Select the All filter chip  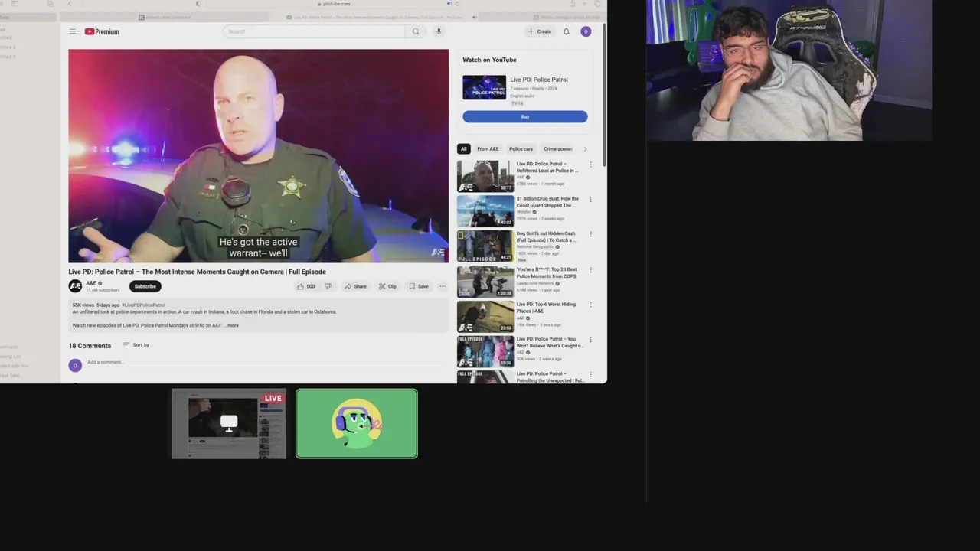[x=463, y=149]
